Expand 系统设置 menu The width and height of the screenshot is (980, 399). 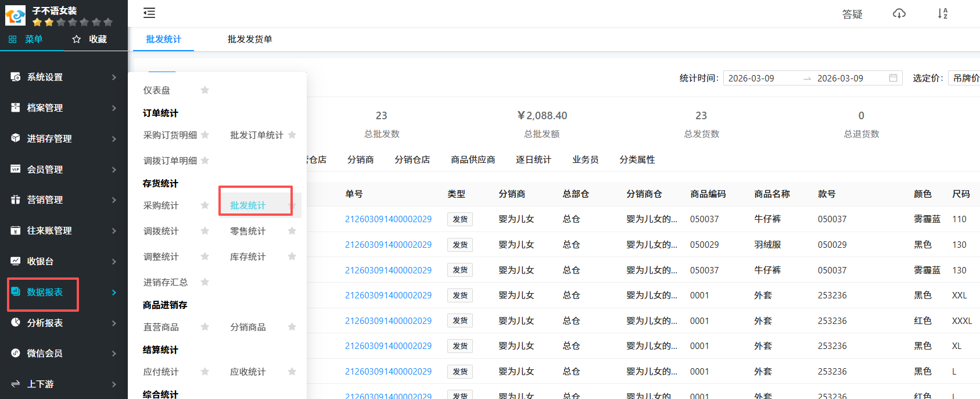tap(64, 77)
